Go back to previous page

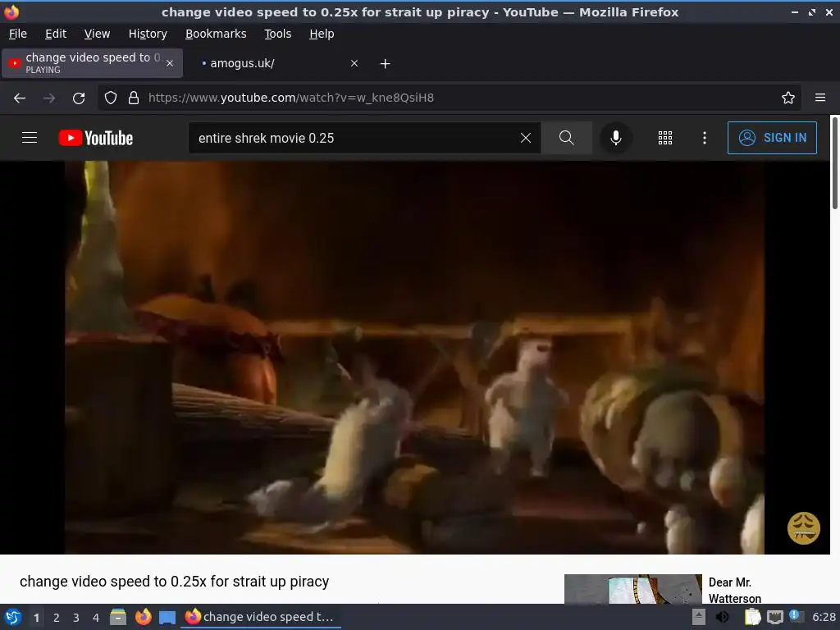tap(20, 98)
